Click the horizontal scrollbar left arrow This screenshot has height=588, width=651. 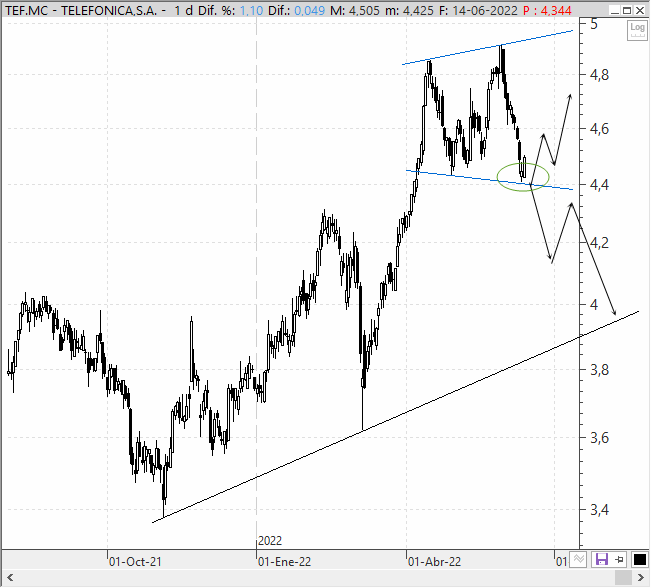(x=10, y=578)
